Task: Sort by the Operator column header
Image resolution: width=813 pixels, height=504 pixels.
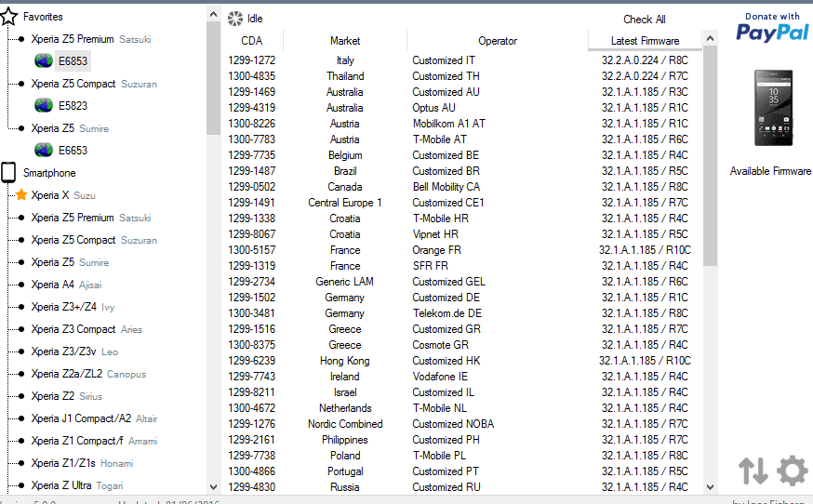Action: (498, 40)
